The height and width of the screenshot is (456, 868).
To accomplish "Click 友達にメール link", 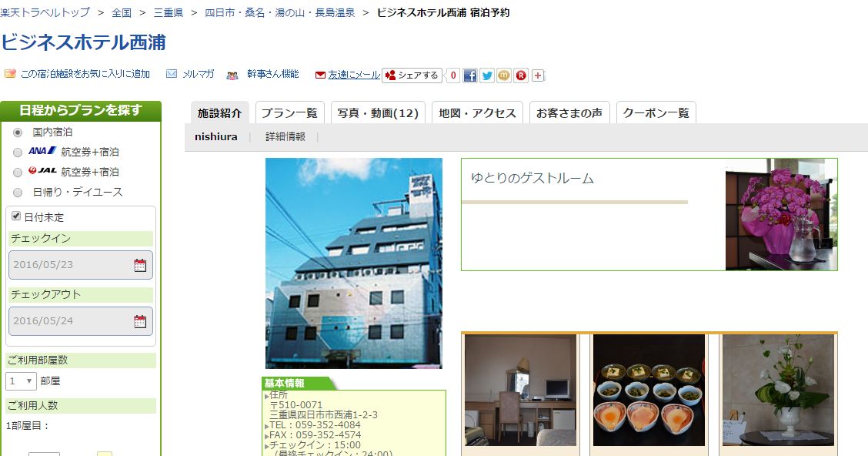I will point(354,75).
